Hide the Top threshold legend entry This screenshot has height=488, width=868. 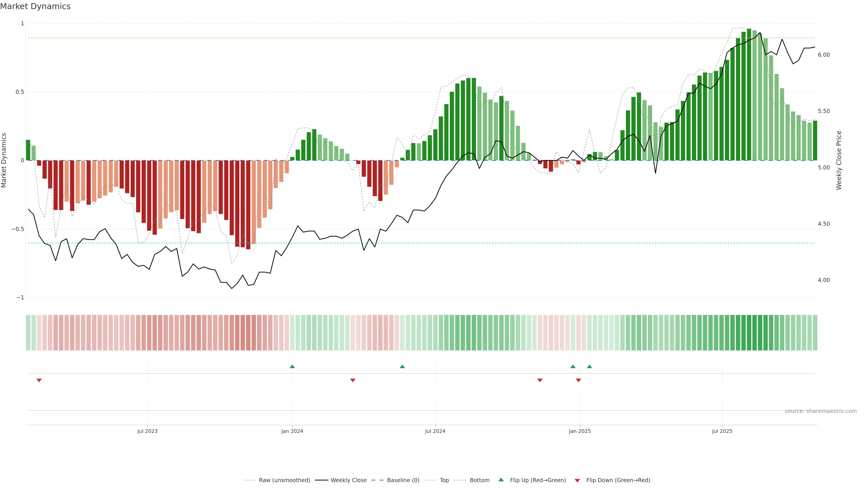(x=444, y=480)
